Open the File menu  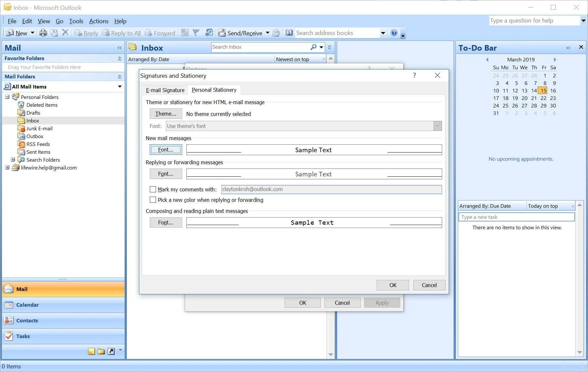click(12, 21)
